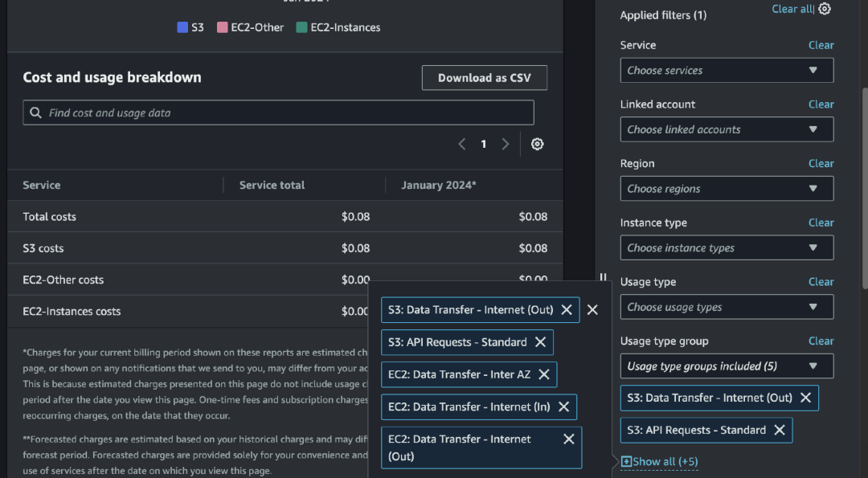
Task: Open Usage type groups included (5) dropdown
Action: tap(727, 366)
